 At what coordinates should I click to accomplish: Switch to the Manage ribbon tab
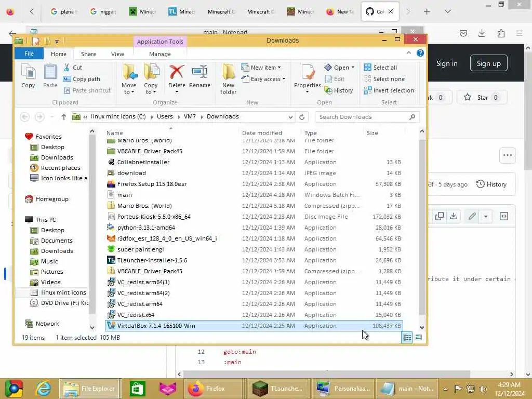pyautogui.click(x=160, y=54)
